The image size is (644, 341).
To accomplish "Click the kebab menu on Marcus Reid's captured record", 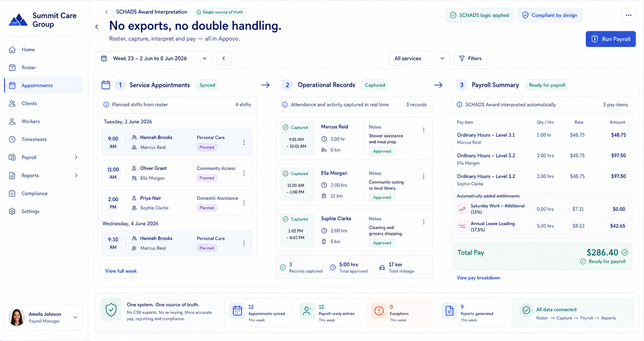I will 423,130.
